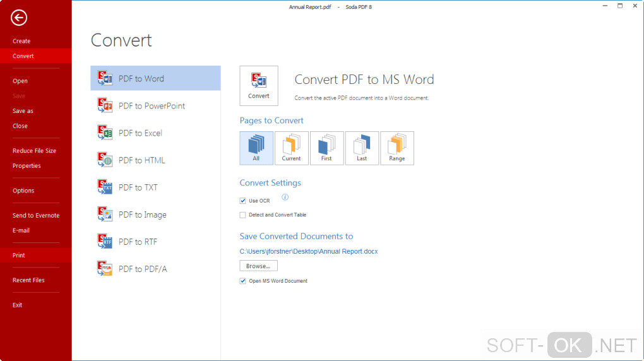This screenshot has height=361, width=644.
Task: Click the large Convert button
Action: coord(259,85)
